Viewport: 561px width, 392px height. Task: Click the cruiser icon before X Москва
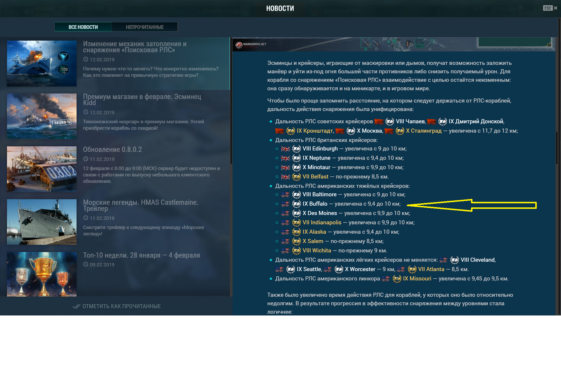coord(351,131)
